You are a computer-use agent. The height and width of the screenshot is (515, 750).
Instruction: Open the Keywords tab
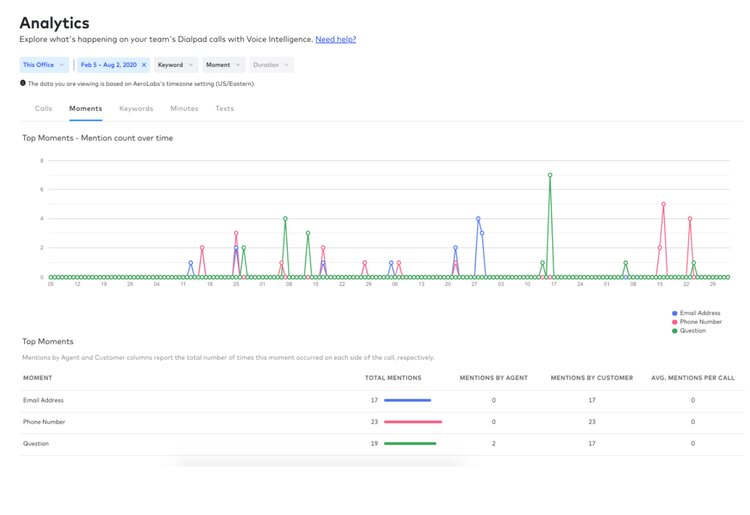(136, 108)
